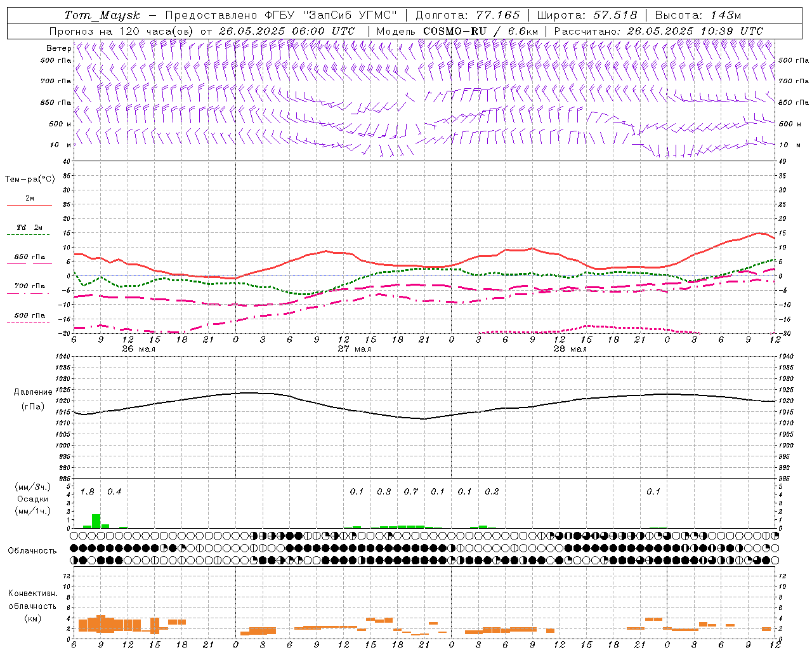
Task: Click the (мм/1ч.) hourly precipitation label
Action: tap(32, 511)
